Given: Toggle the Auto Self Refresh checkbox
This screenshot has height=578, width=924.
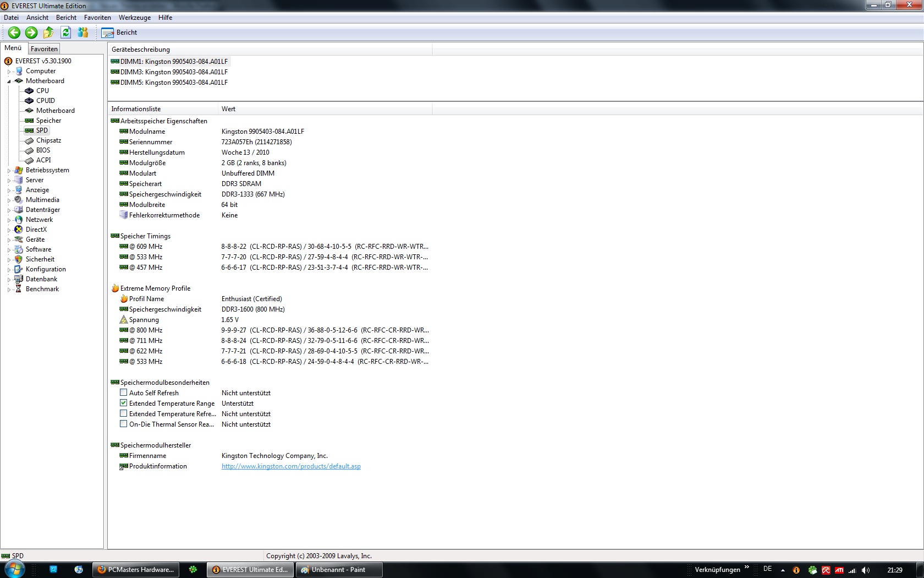Looking at the screenshot, I should (124, 392).
